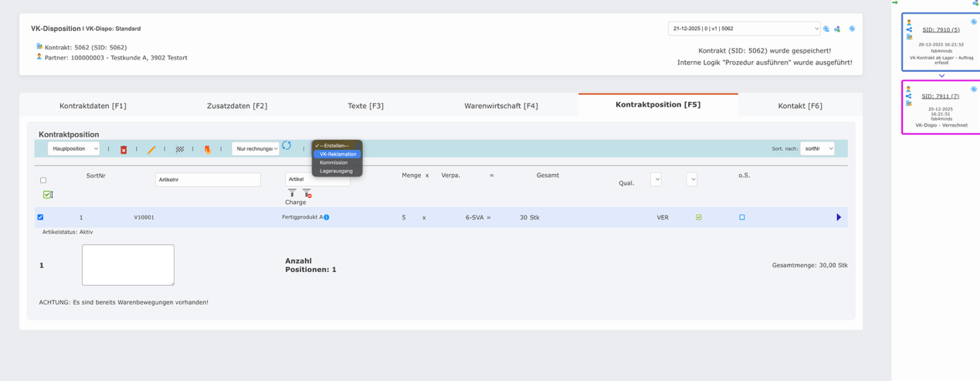Select the Kontraktposition [F5] tab
This screenshot has width=980, height=381.
coord(658,104)
